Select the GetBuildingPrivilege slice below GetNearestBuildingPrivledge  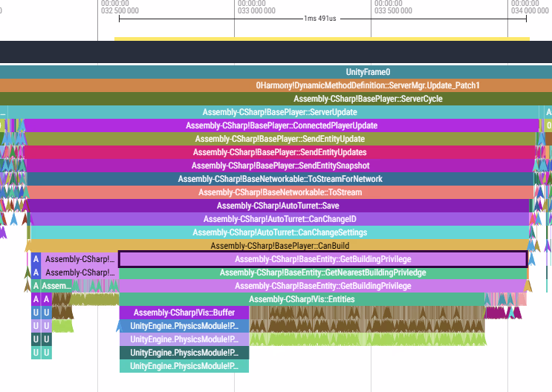[323, 286]
